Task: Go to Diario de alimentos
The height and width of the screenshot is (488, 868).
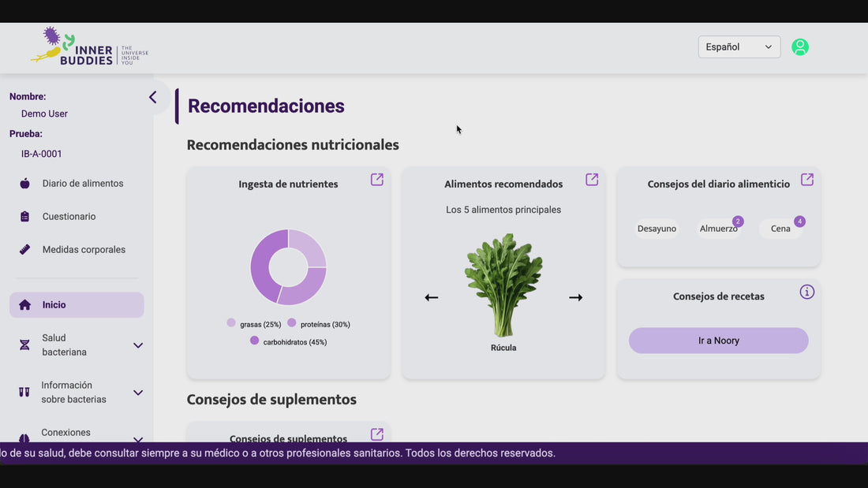Action: coord(83,184)
